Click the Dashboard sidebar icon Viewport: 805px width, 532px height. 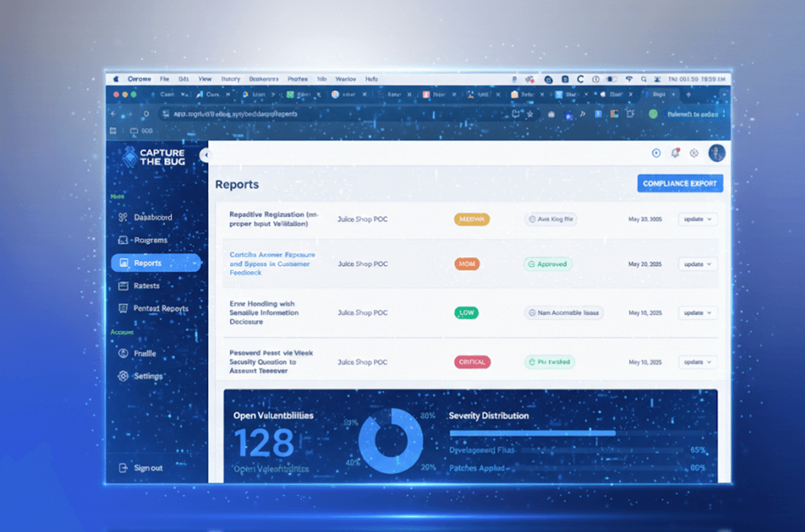(x=123, y=217)
